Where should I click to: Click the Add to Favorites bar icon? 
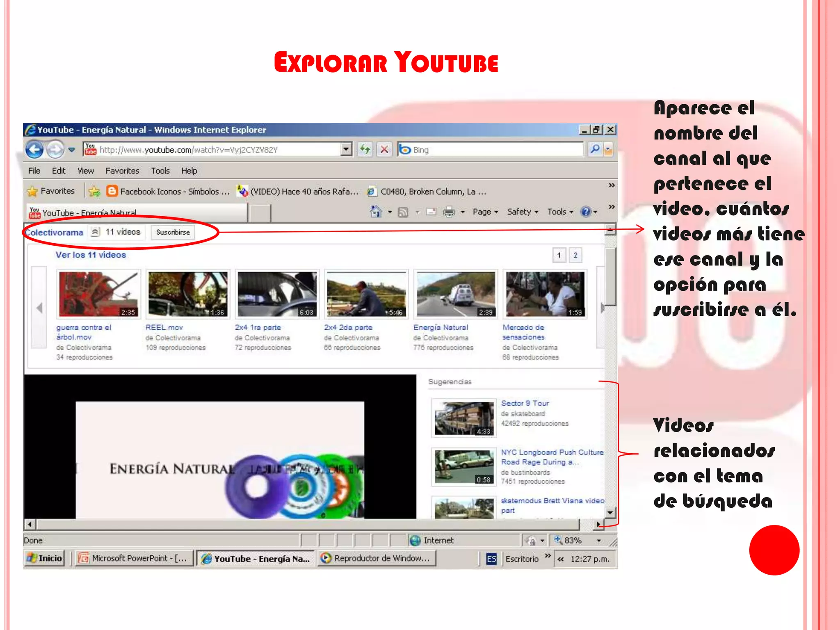point(94,192)
